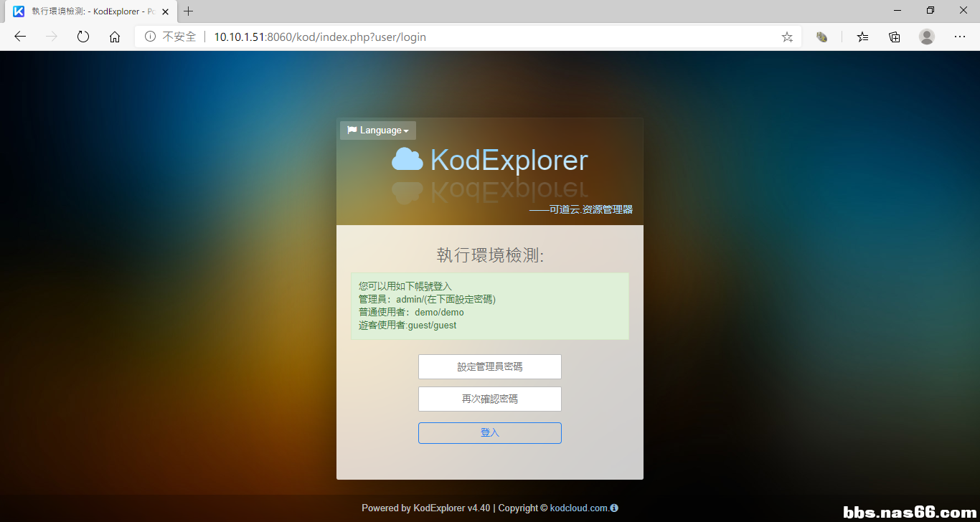Click the Powered by KodExplorer v4.40 text

(426, 508)
